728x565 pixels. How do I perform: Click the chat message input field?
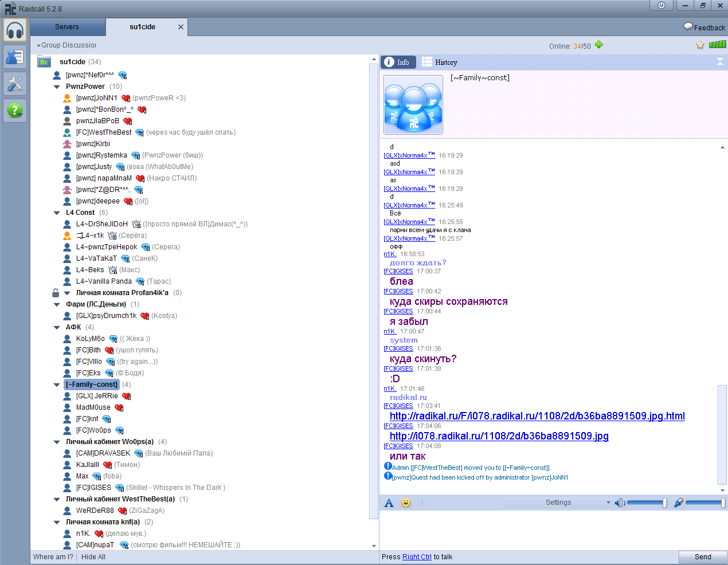coord(553,530)
